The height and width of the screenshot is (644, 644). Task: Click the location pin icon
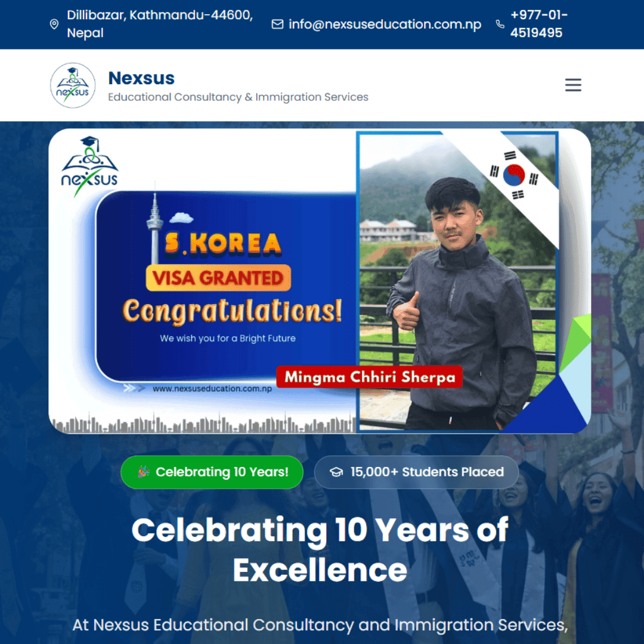tap(54, 24)
